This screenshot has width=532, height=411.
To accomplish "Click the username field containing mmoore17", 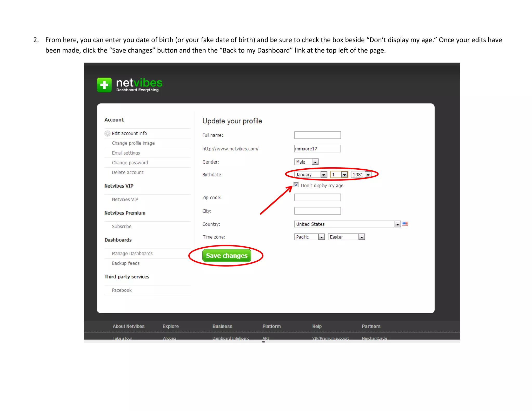I will point(317,149).
